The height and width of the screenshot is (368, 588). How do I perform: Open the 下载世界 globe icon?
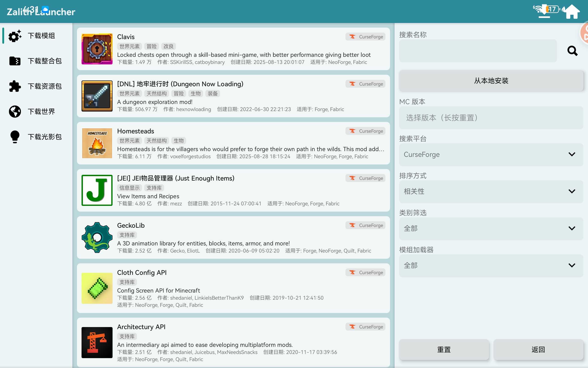(15, 112)
